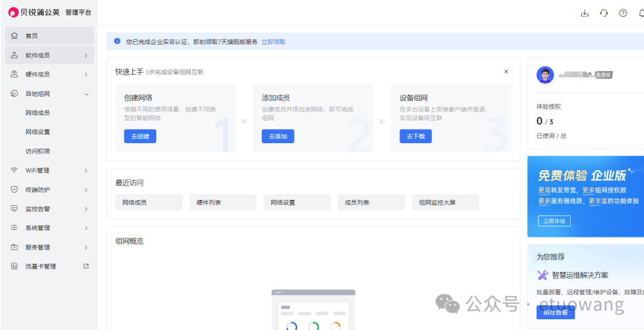The image size is (644, 330).
Task: Open 访问权限 in the sidebar
Action: pos(38,151)
